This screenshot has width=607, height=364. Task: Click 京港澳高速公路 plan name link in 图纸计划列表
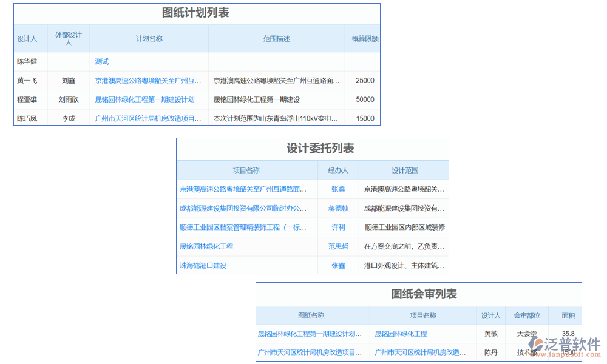point(148,80)
